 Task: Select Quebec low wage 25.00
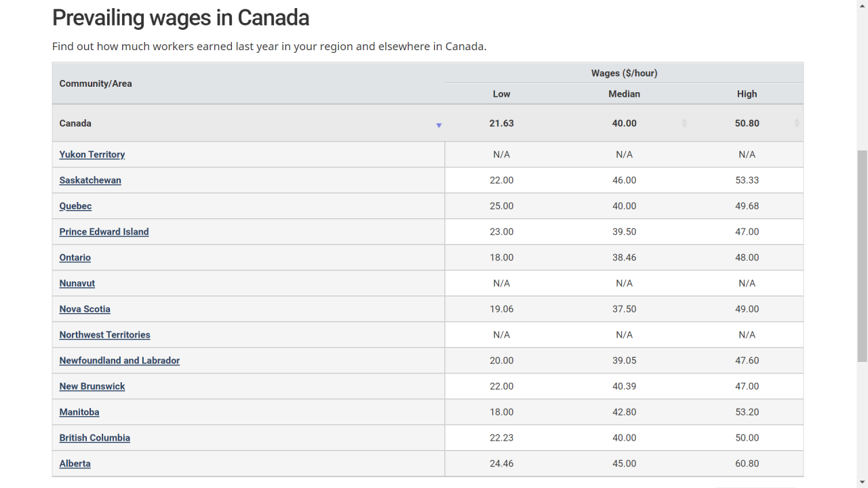pos(501,206)
